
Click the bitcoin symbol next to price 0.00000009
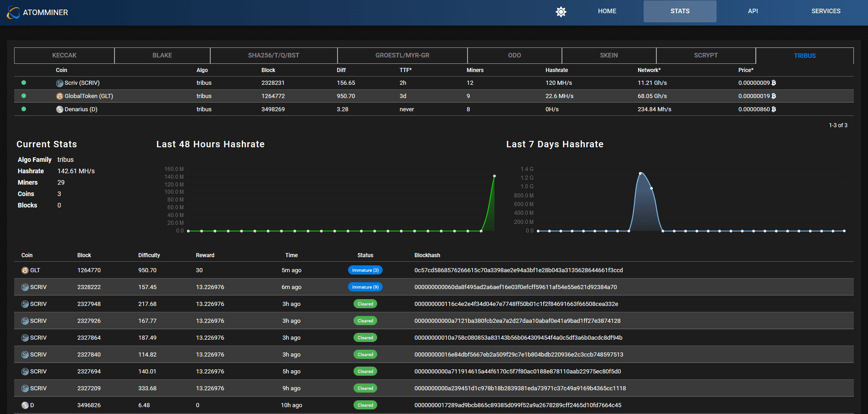774,83
